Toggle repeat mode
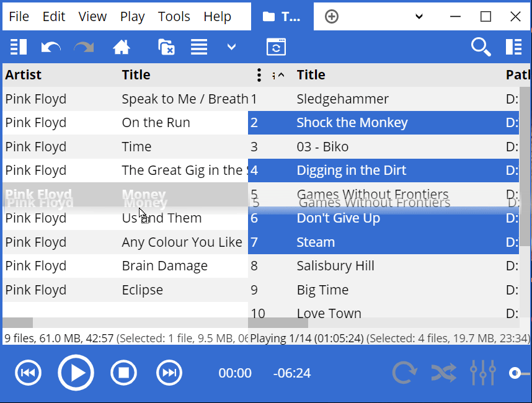The width and height of the screenshot is (532, 403). click(x=404, y=373)
